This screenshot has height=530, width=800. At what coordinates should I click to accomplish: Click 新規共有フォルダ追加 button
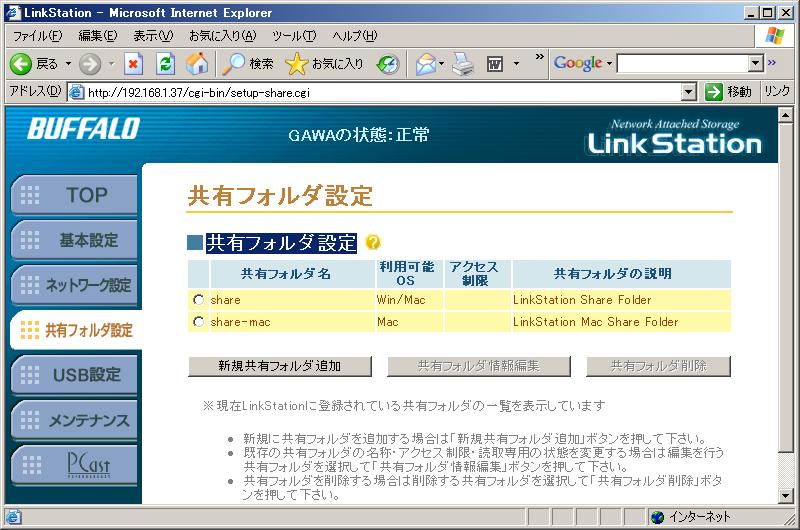pos(280,366)
